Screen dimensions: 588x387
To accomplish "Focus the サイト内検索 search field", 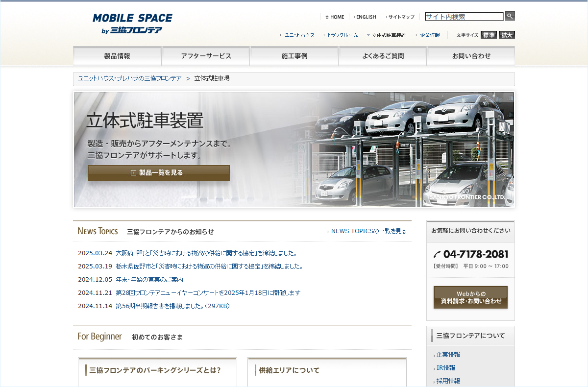I will (x=464, y=16).
